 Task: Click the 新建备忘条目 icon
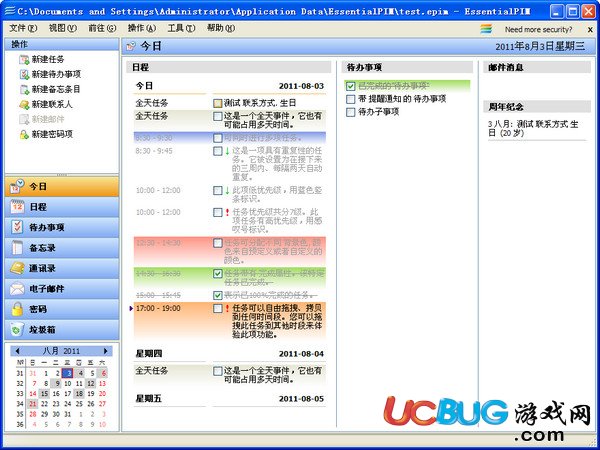pyautogui.click(x=24, y=89)
